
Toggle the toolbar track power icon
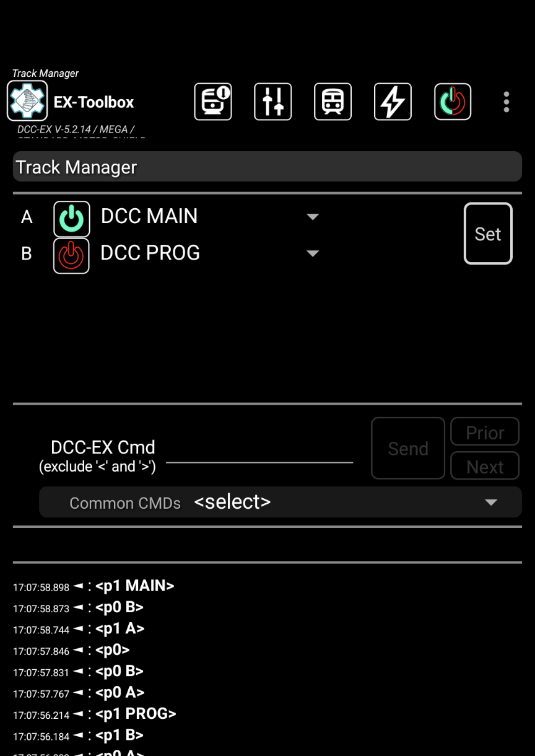(453, 102)
